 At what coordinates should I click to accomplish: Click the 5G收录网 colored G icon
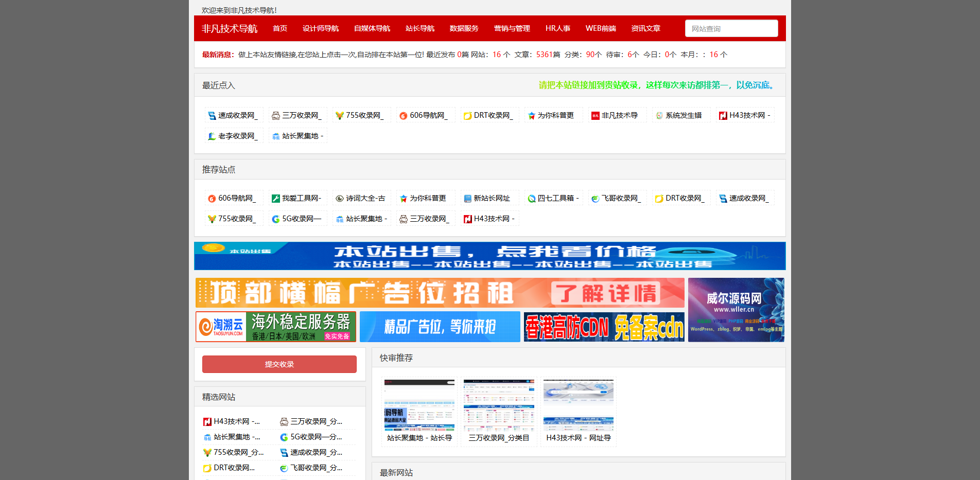coord(275,219)
